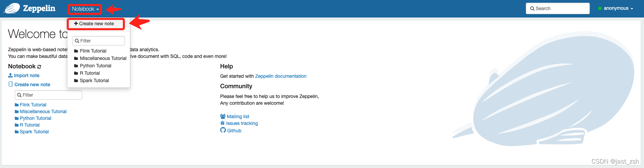Open the Zeppelin documentation link
The height and width of the screenshot is (168, 644).
coord(281,76)
